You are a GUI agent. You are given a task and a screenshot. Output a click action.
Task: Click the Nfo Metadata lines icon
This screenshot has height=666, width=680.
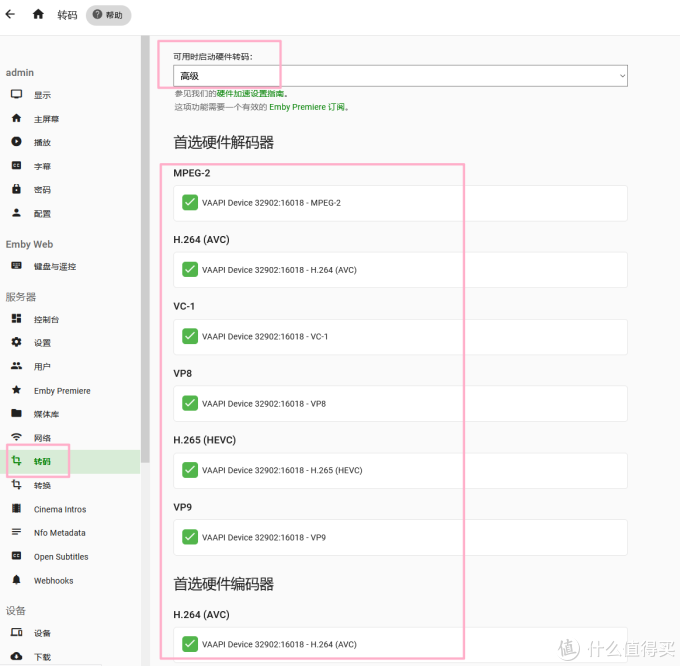click(x=16, y=532)
